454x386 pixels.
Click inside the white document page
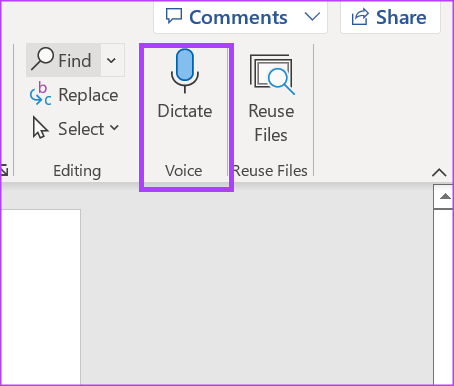click(40, 297)
